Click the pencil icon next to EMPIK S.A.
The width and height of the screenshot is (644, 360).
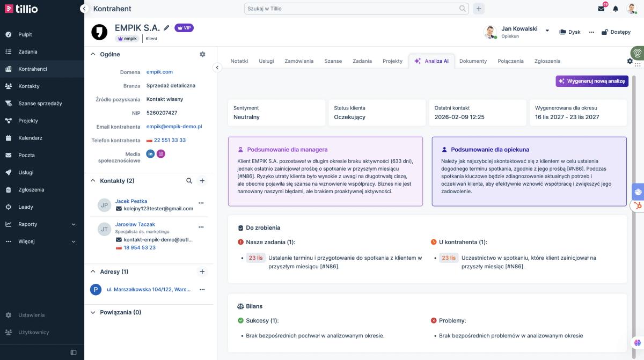click(x=166, y=28)
